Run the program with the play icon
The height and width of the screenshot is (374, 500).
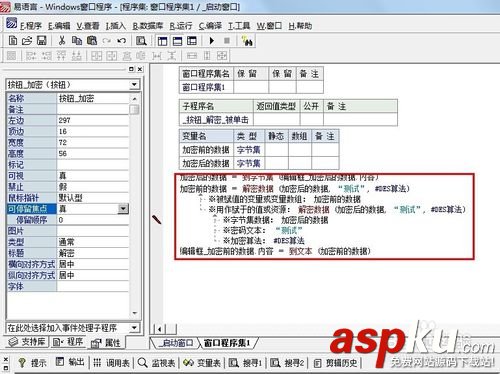point(212,41)
